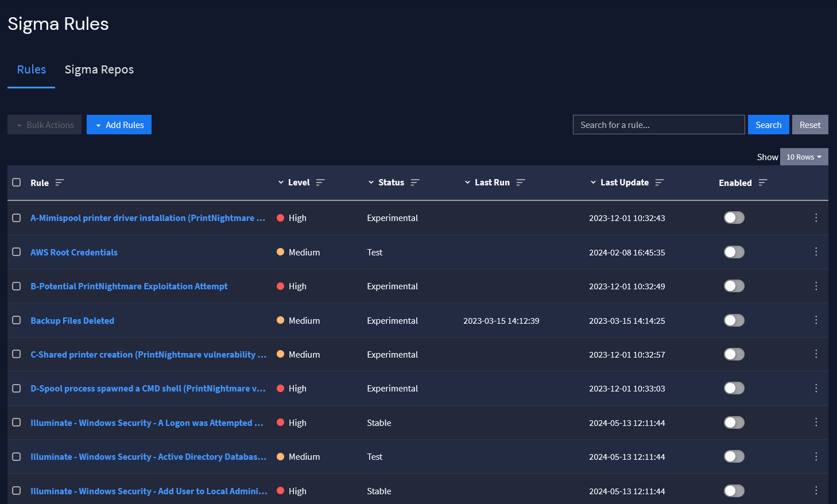Click the sort icon next to Rule column

tap(60, 183)
